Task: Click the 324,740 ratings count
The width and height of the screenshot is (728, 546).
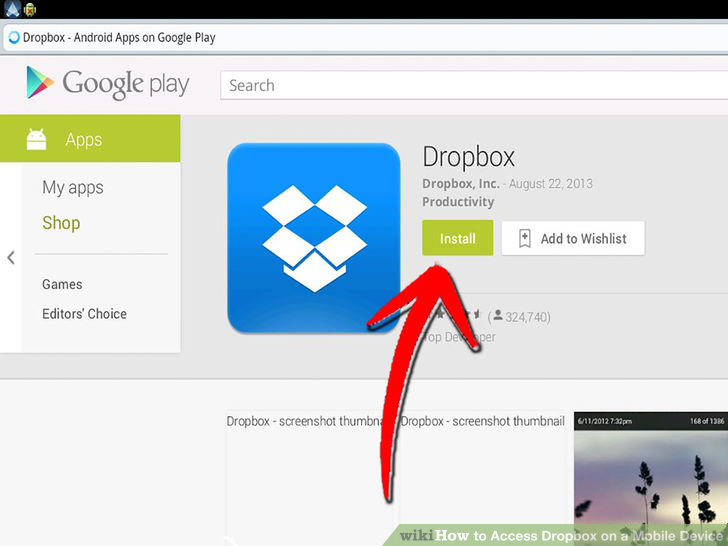Action: pos(527,317)
